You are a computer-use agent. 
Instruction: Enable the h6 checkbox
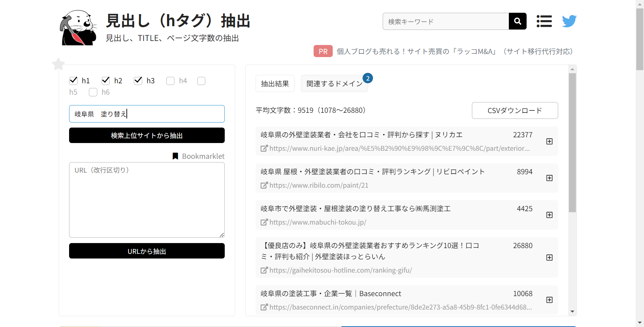93,92
